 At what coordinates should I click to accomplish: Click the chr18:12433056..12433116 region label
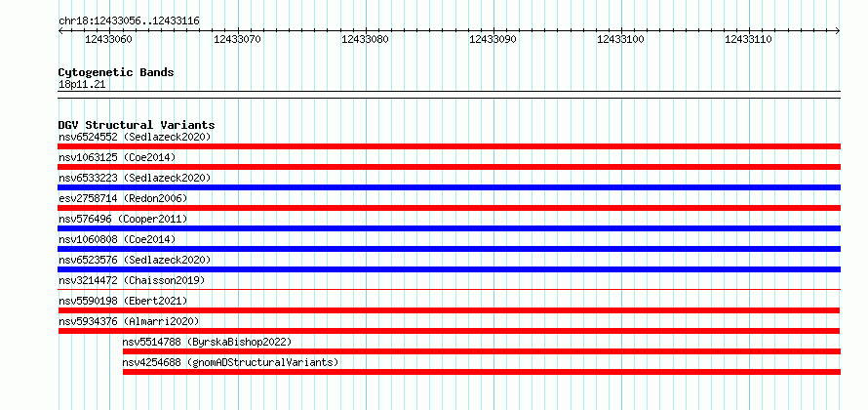click(x=129, y=21)
